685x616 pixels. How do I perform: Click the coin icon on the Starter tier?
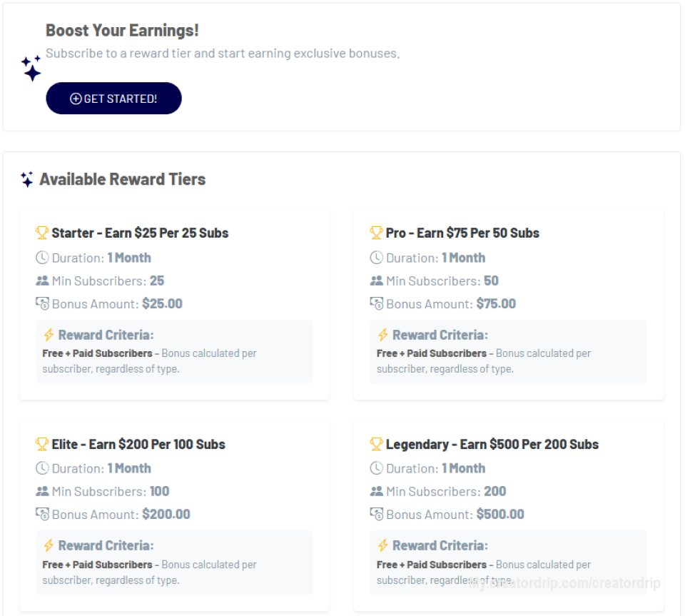(x=41, y=303)
